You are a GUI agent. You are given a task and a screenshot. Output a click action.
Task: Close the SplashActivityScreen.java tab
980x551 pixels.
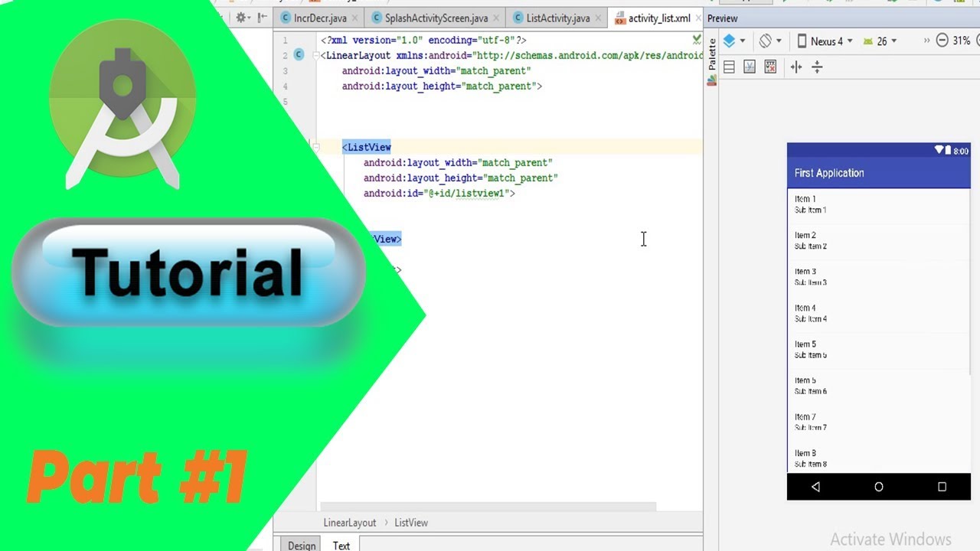(x=495, y=18)
